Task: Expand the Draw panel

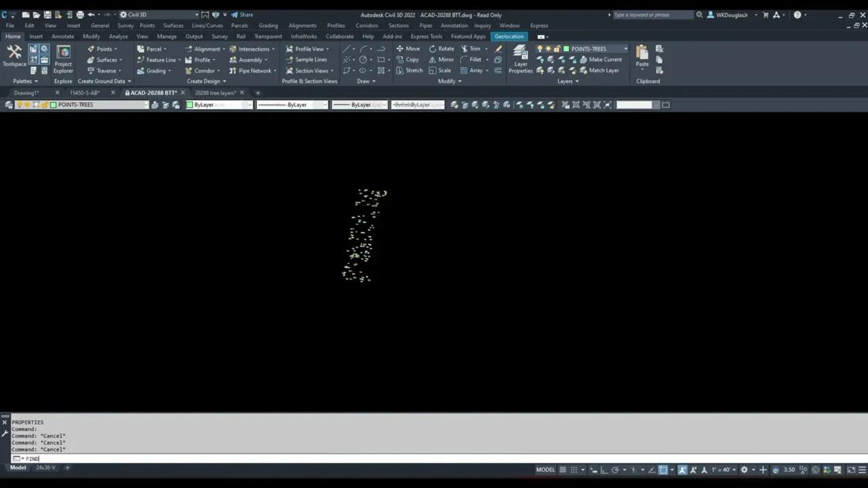Action: point(366,81)
